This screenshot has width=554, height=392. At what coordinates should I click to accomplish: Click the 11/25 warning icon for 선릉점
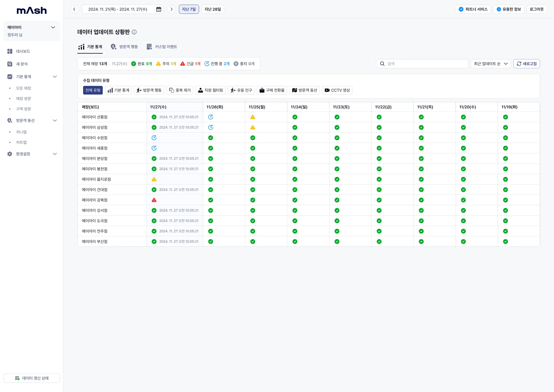pos(253,117)
